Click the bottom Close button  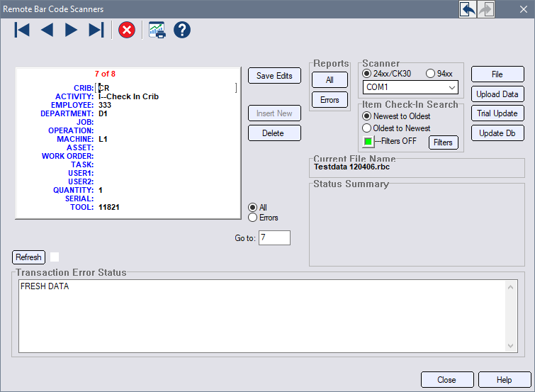447,380
